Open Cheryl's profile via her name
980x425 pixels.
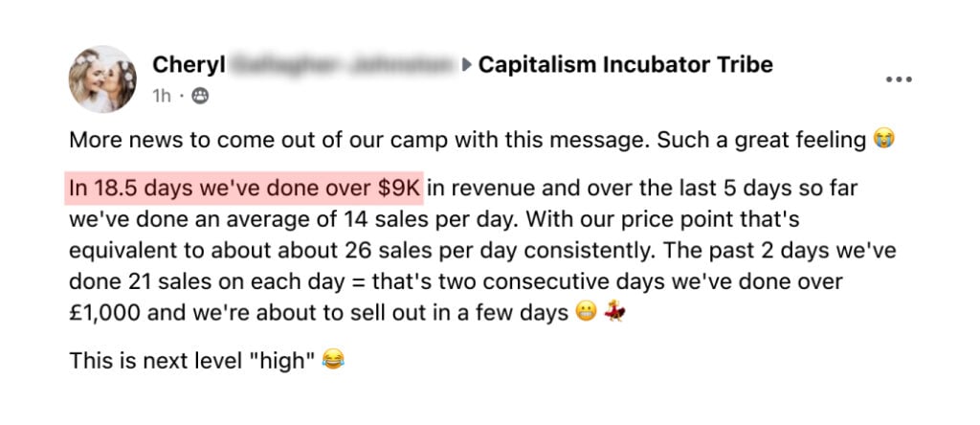tap(189, 64)
